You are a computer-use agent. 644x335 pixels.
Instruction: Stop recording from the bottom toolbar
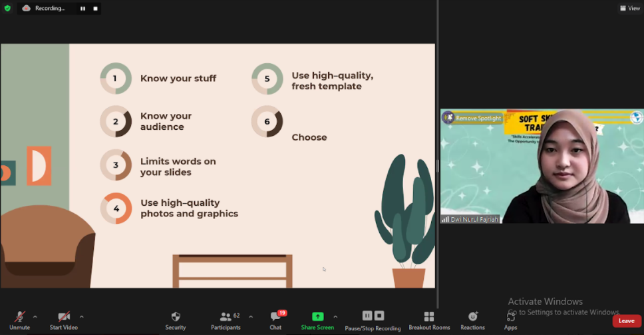click(x=379, y=316)
